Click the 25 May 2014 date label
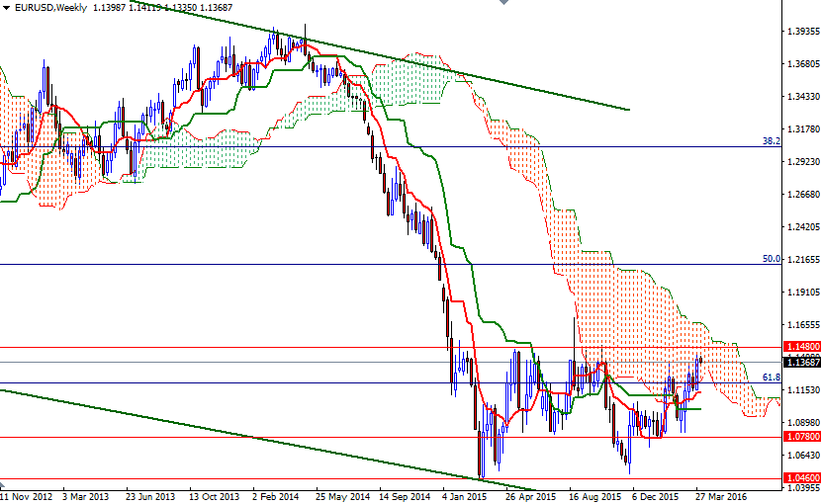 tap(342, 496)
